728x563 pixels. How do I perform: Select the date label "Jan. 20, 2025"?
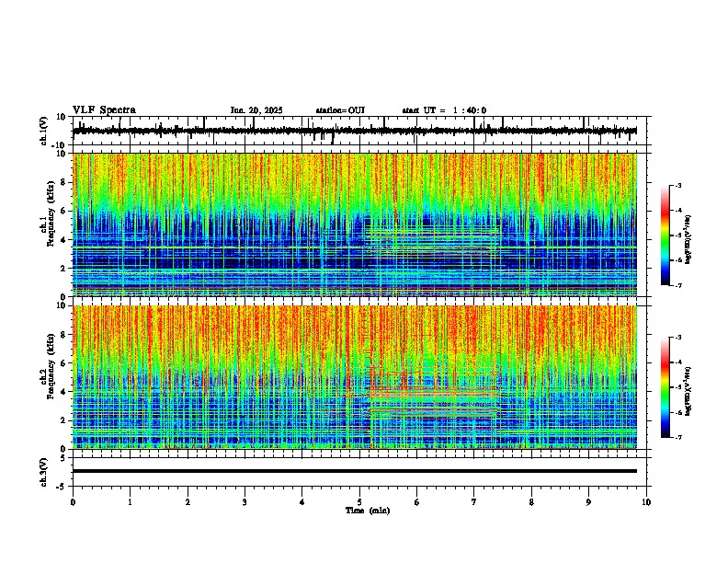(256, 110)
